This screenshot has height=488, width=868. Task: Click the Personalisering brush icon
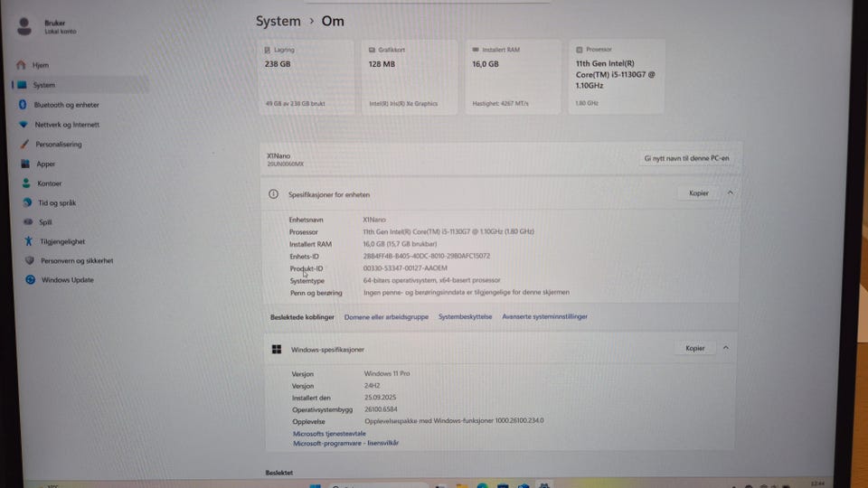click(24, 144)
